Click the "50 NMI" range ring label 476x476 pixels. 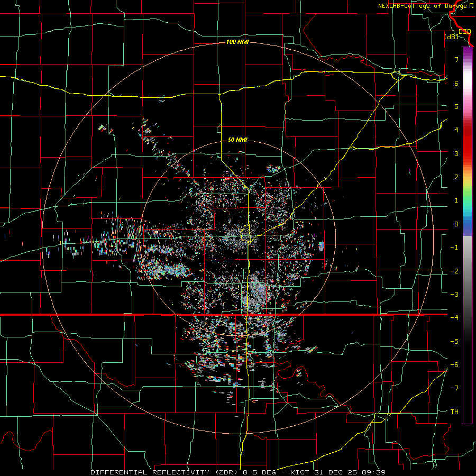click(x=237, y=140)
